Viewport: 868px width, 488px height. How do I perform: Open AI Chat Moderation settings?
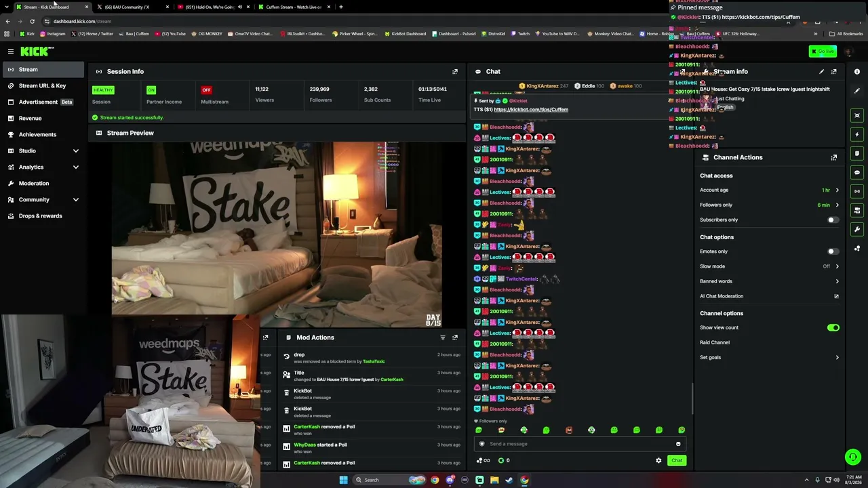pyautogui.click(x=769, y=296)
